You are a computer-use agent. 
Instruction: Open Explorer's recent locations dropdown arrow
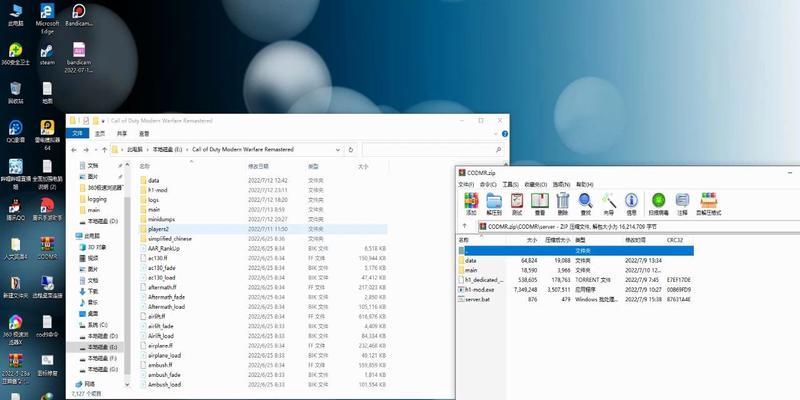point(95,150)
